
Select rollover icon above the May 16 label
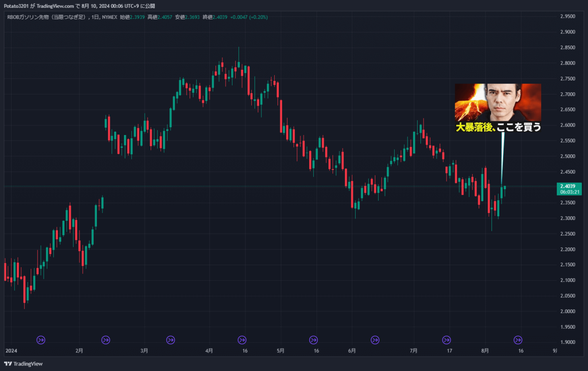pyautogui.click(x=313, y=340)
